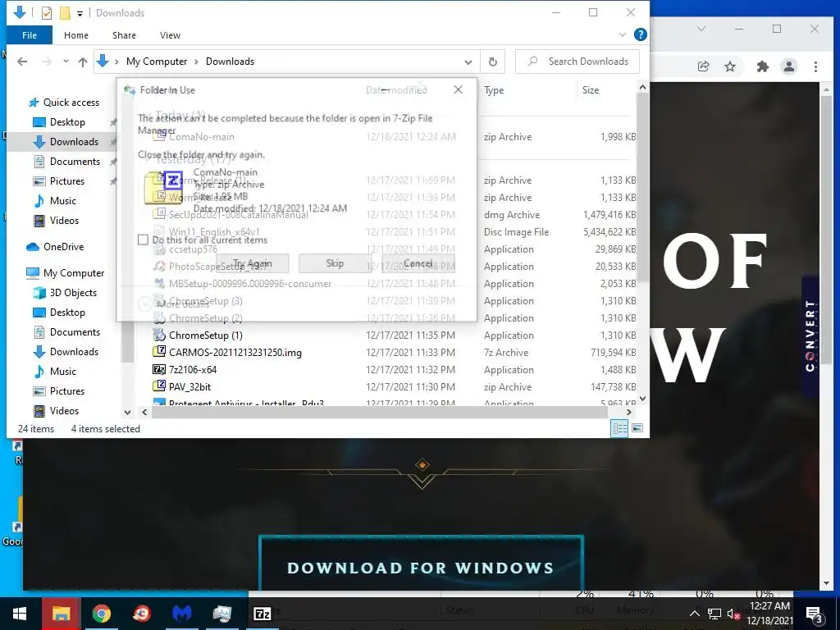Open Chrome extensions puzzle icon
840x630 pixels.
(x=762, y=66)
